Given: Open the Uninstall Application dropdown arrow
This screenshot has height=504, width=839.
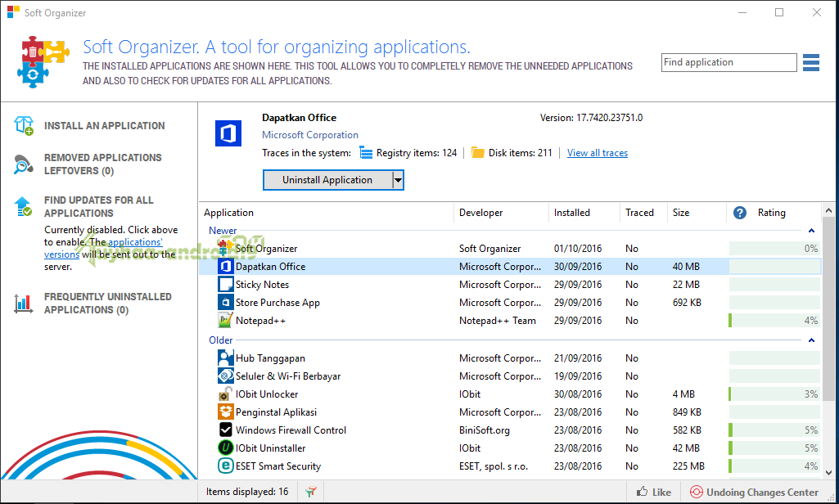Looking at the screenshot, I should [398, 180].
